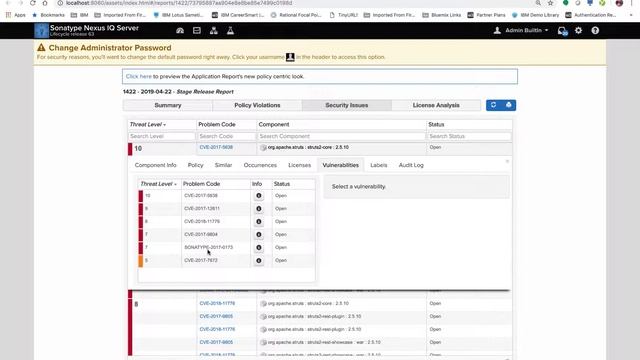Open the Licenses tab
This screenshot has width=640, height=360.
pyautogui.click(x=300, y=165)
